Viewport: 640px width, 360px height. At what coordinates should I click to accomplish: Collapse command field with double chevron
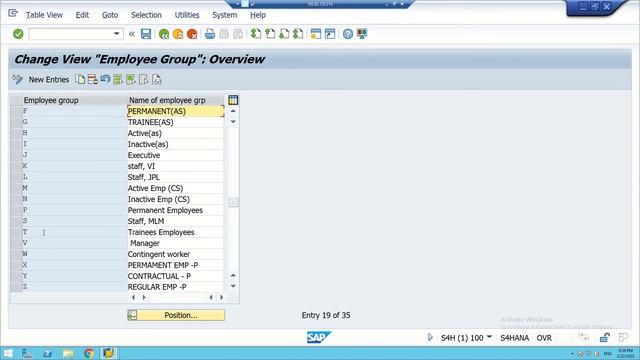point(132,34)
